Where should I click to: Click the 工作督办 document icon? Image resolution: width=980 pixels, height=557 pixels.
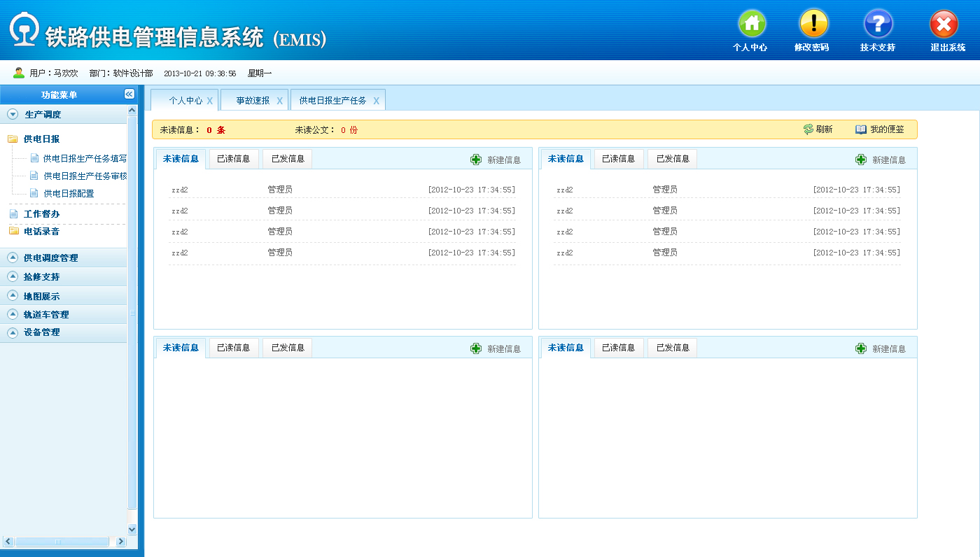(13, 214)
